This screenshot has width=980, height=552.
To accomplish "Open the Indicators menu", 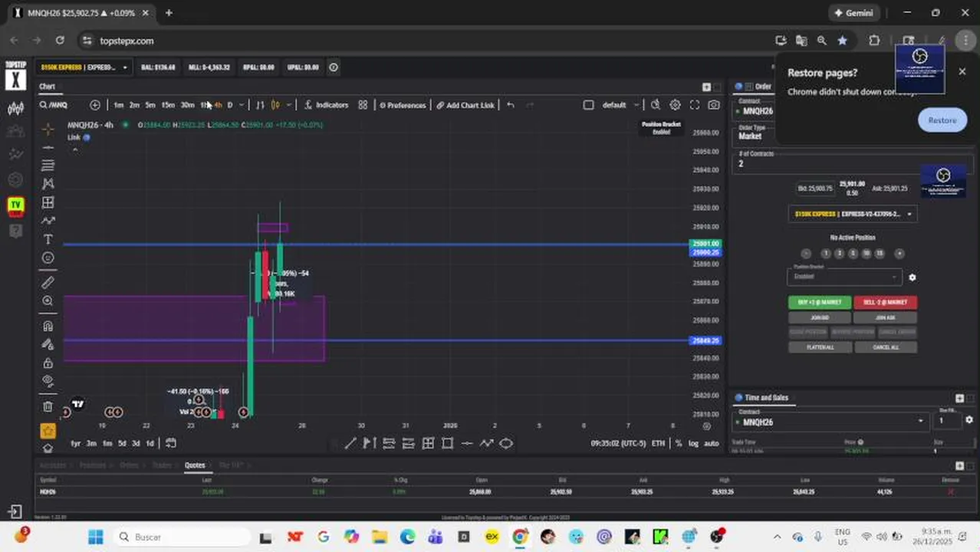I will point(326,105).
